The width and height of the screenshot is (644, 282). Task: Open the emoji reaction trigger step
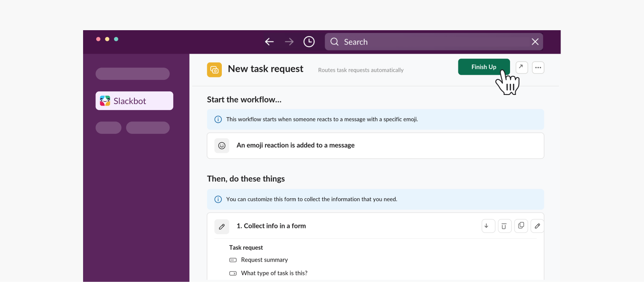click(375, 146)
